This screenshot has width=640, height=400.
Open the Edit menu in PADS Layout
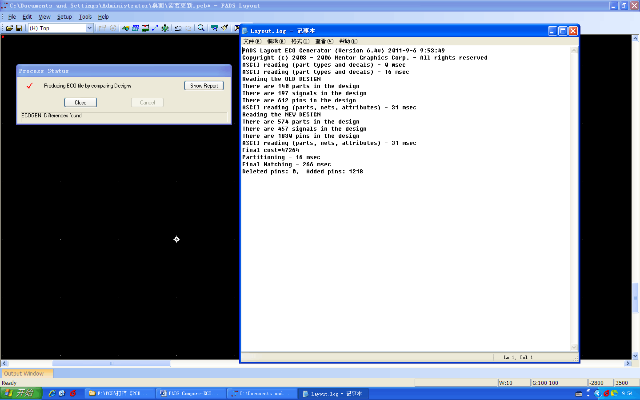coord(27,17)
